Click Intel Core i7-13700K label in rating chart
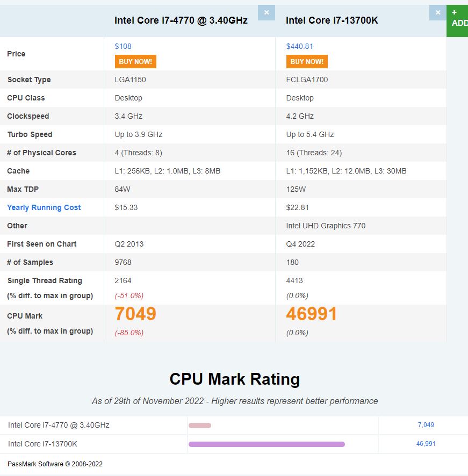The height and width of the screenshot is (476, 468). point(42,444)
